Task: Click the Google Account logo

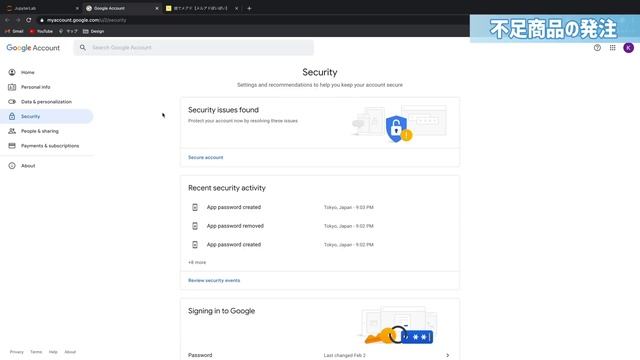Action: pos(33,48)
